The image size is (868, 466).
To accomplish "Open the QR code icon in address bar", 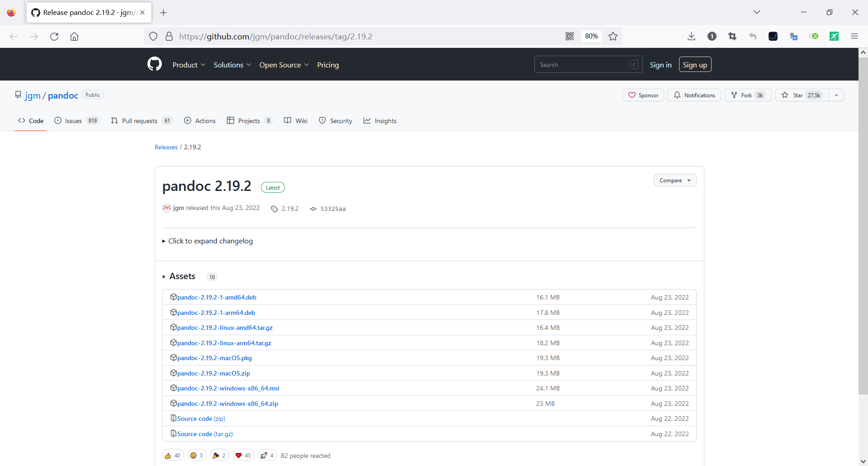I will [570, 37].
